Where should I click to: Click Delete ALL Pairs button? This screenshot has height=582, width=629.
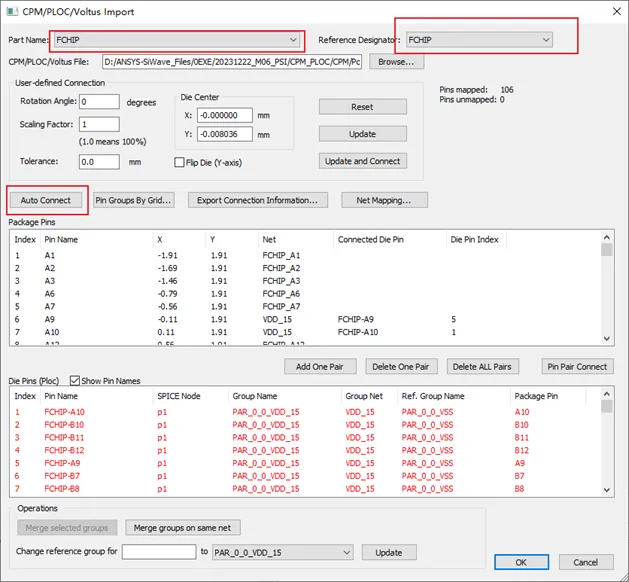[x=483, y=366]
